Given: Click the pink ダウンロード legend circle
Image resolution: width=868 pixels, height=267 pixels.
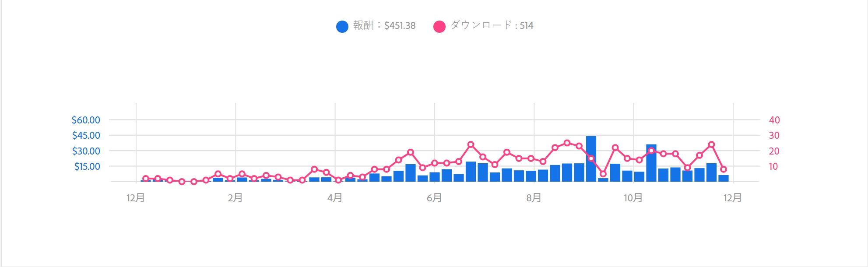Looking at the screenshot, I should coord(439,27).
